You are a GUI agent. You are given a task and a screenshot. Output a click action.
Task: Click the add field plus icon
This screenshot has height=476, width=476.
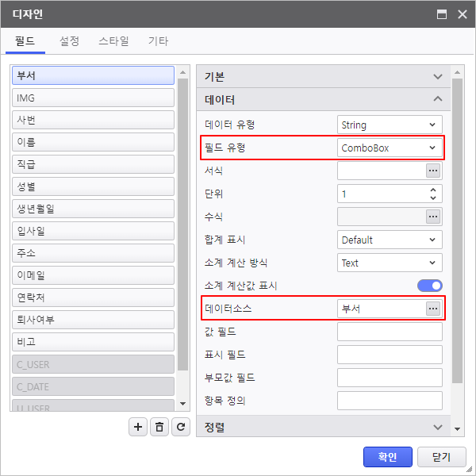point(139,427)
